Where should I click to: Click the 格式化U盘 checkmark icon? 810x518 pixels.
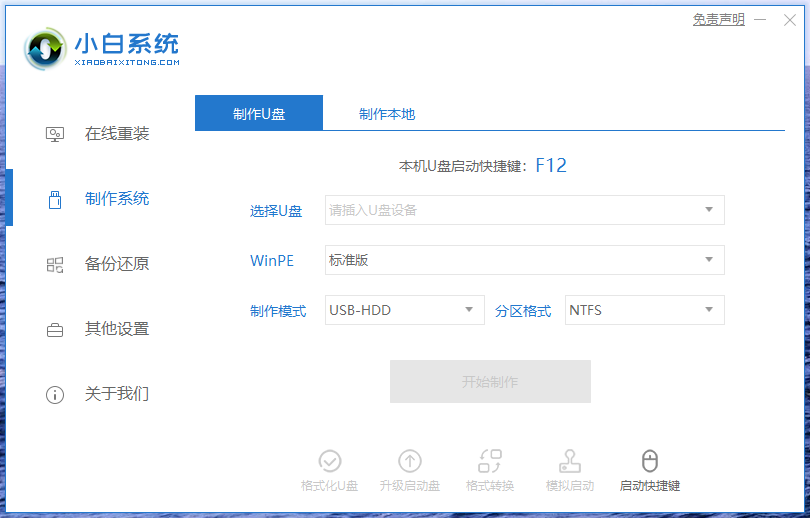pos(329,461)
